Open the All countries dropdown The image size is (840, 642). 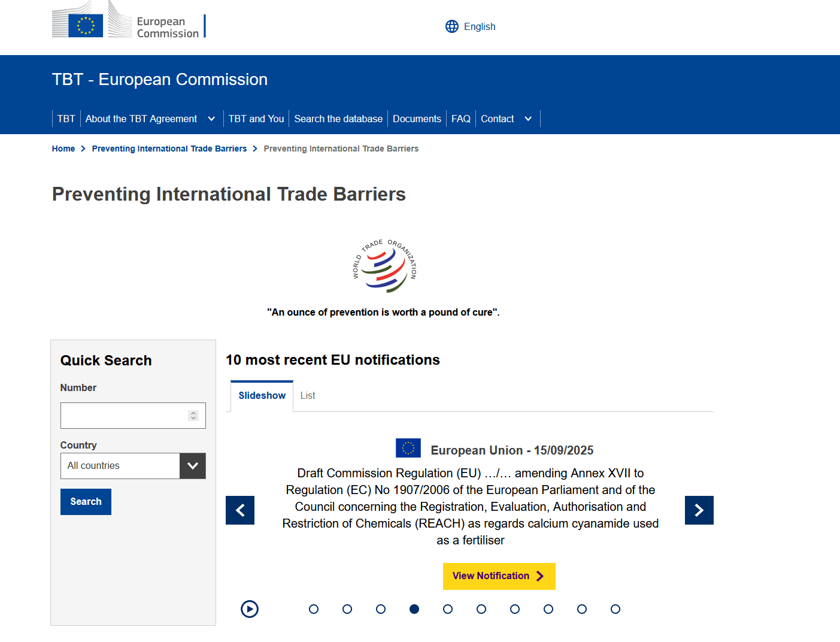click(133, 466)
